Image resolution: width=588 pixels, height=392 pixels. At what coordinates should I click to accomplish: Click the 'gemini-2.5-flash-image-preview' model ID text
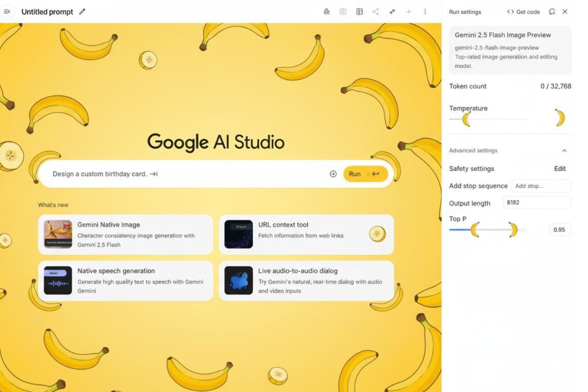point(497,48)
